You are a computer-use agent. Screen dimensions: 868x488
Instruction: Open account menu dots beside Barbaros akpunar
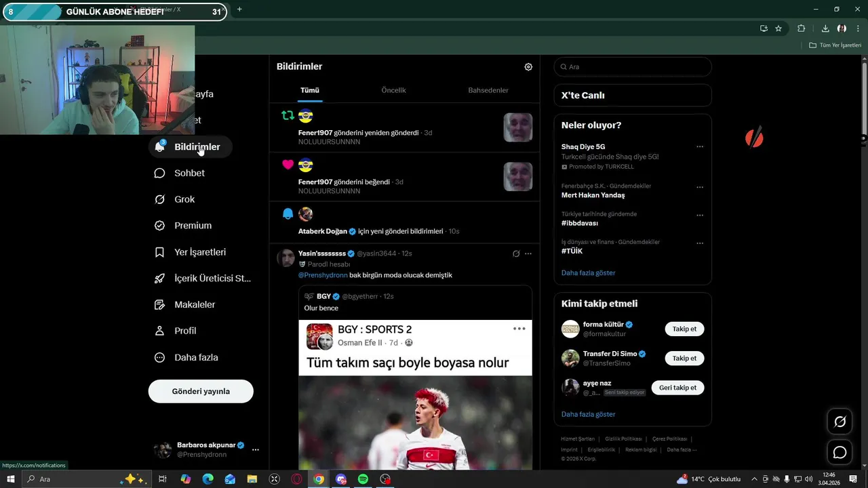coord(256,449)
